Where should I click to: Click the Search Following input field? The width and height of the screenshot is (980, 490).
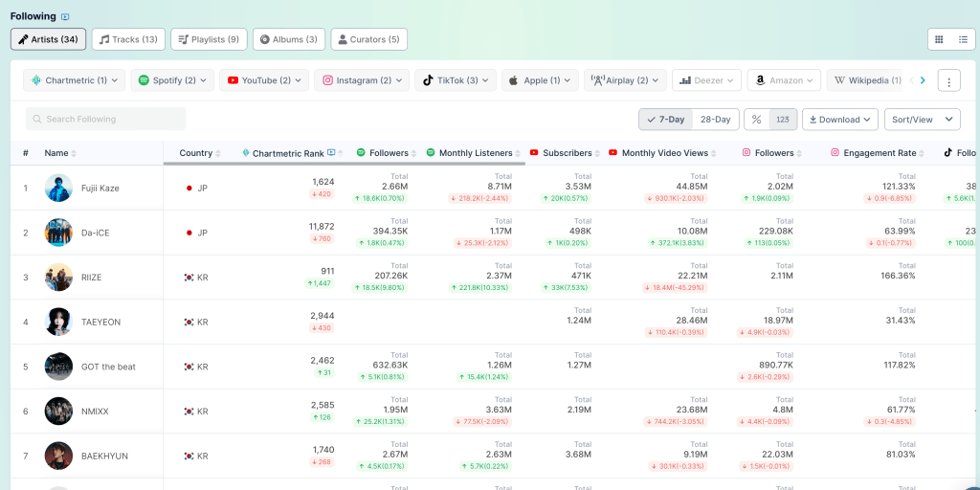[x=105, y=120]
